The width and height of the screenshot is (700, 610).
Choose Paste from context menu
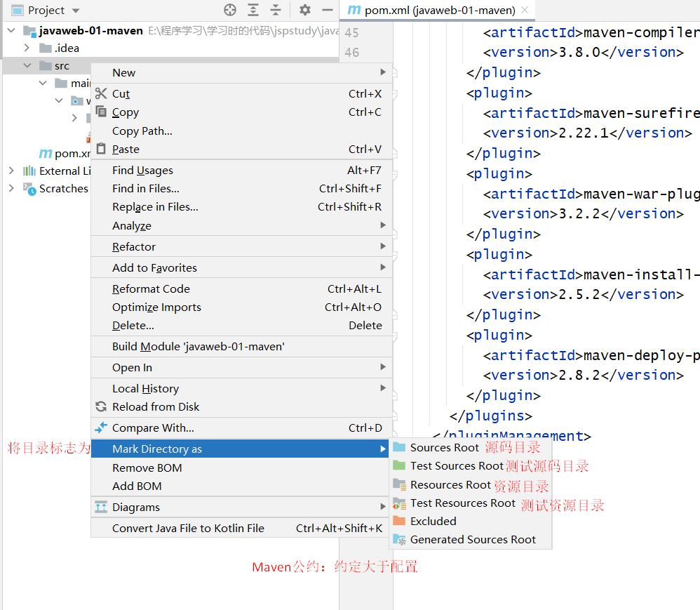pyautogui.click(x=241, y=149)
